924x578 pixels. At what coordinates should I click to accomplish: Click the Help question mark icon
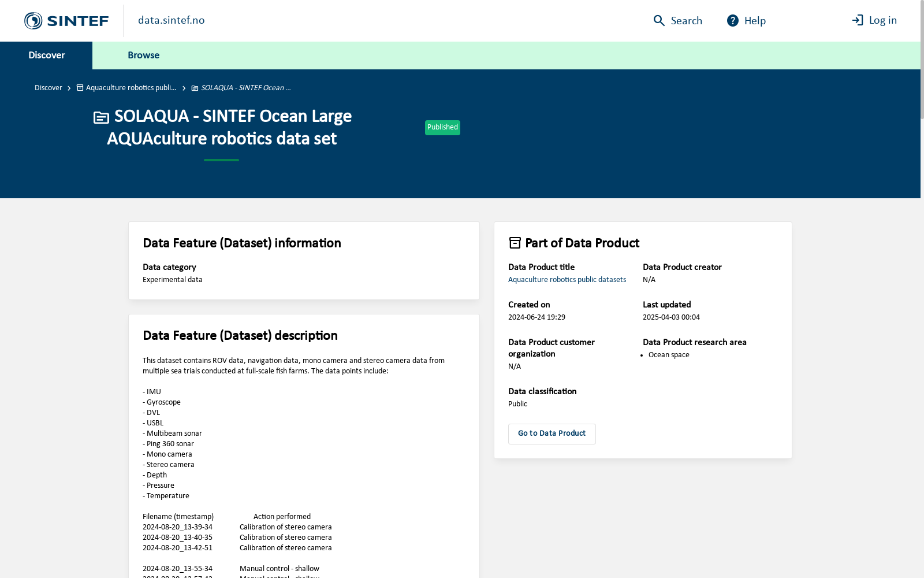(x=732, y=21)
